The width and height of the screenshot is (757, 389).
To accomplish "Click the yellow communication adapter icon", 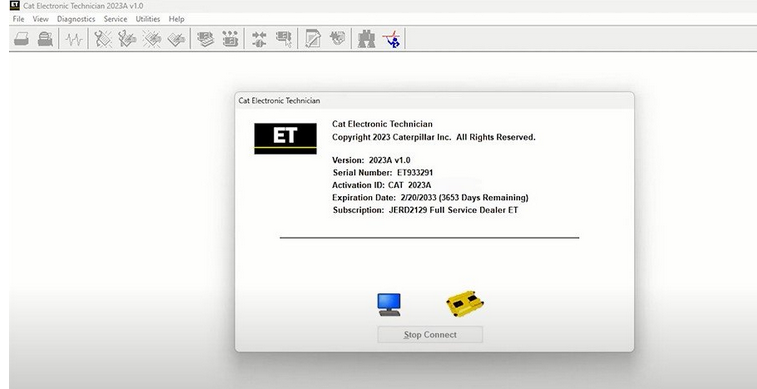I will coord(465,304).
